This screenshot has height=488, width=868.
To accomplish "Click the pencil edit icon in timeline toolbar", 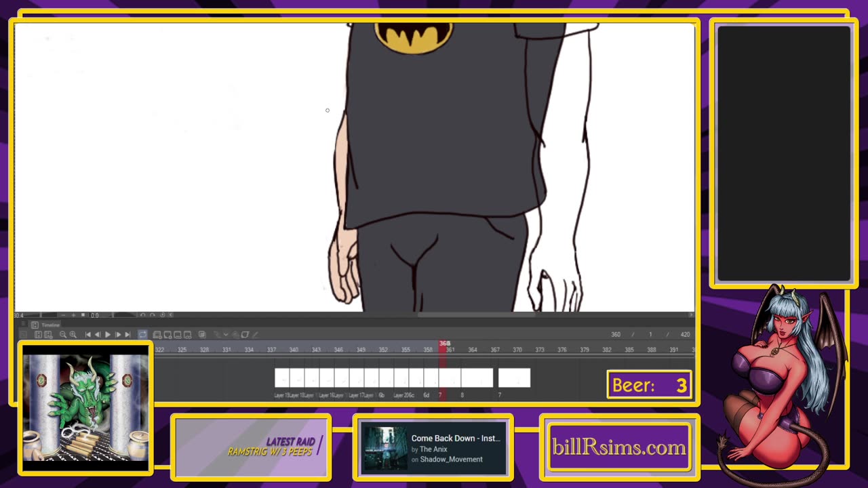I will pos(256,334).
